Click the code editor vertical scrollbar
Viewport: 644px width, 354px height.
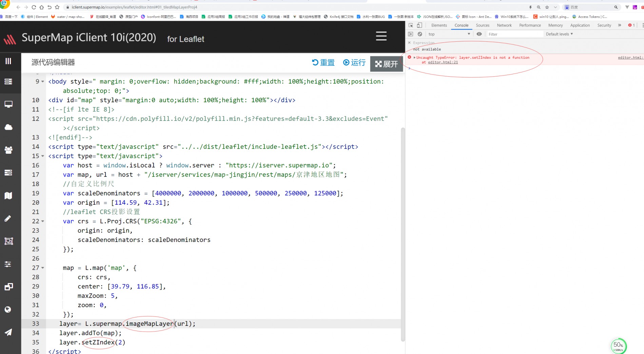(x=403, y=234)
